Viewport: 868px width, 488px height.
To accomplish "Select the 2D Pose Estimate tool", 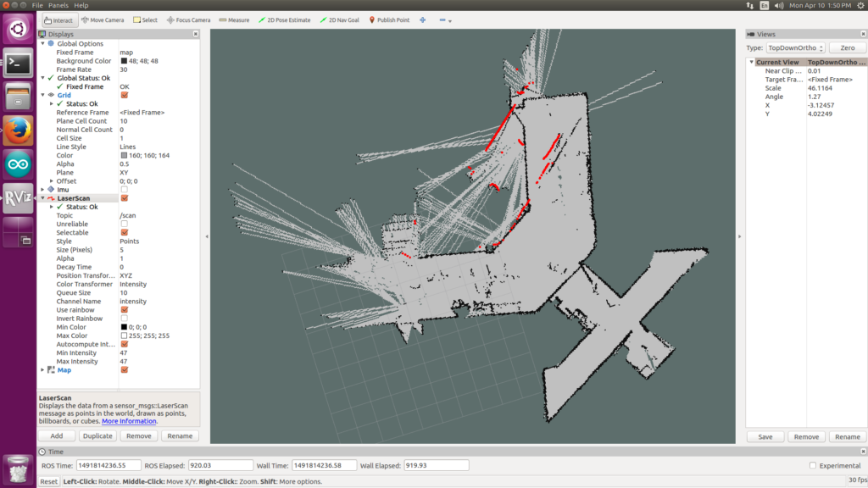I will 284,19.
